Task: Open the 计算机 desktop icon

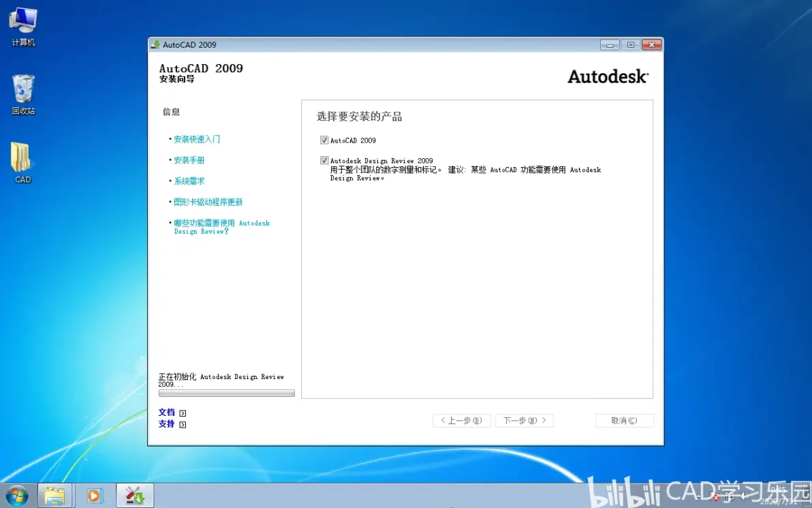Action: (23, 27)
